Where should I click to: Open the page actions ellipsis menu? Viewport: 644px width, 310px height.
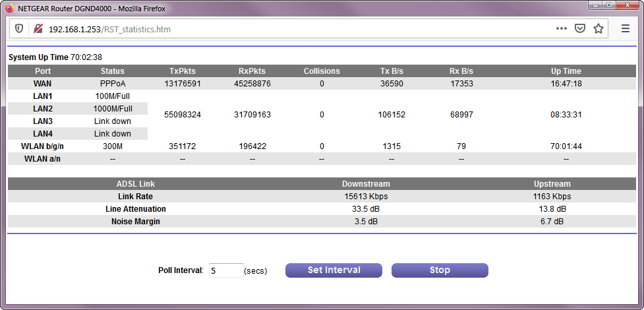(x=562, y=29)
